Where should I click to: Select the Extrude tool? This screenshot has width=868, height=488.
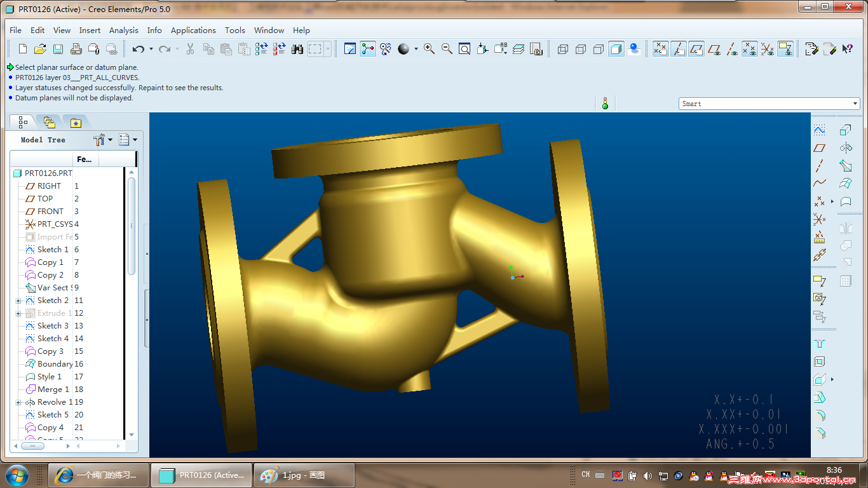point(846,130)
